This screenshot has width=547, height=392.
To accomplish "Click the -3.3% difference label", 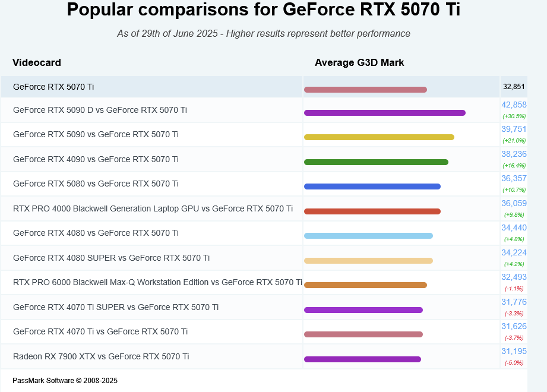I will (514, 314).
